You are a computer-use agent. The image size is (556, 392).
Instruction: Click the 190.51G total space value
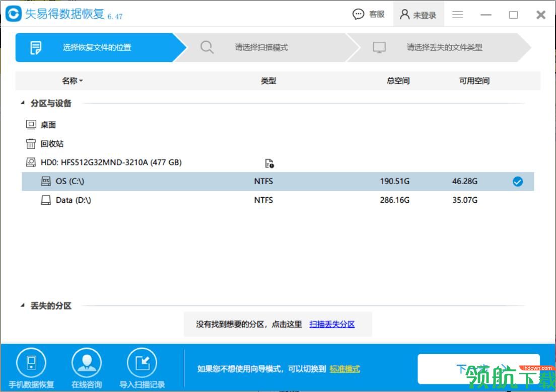pyautogui.click(x=395, y=182)
